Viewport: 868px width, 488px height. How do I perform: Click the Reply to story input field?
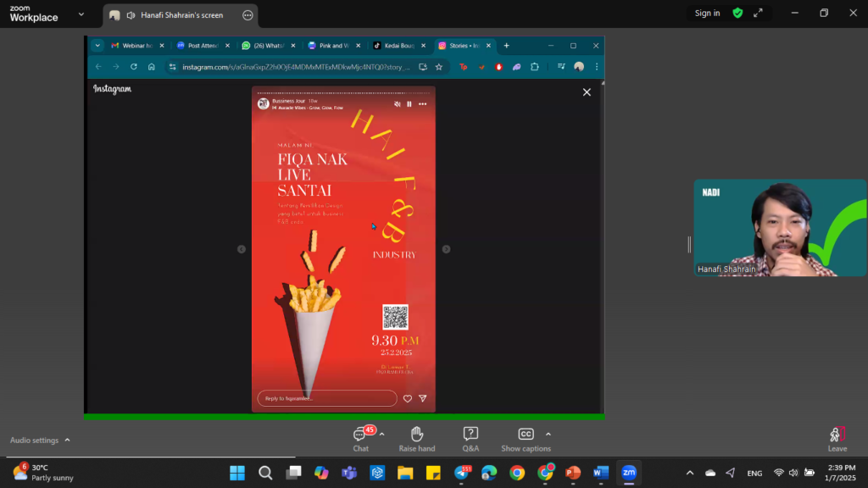pyautogui.click(x=327, y=398)
